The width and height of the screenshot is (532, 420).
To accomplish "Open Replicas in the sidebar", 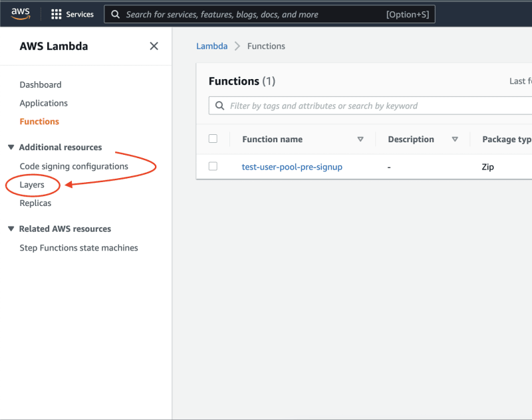I will coord(36,203).
